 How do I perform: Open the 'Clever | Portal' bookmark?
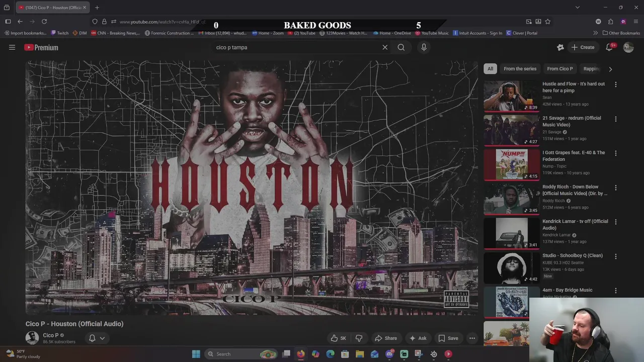click(522, 33)
